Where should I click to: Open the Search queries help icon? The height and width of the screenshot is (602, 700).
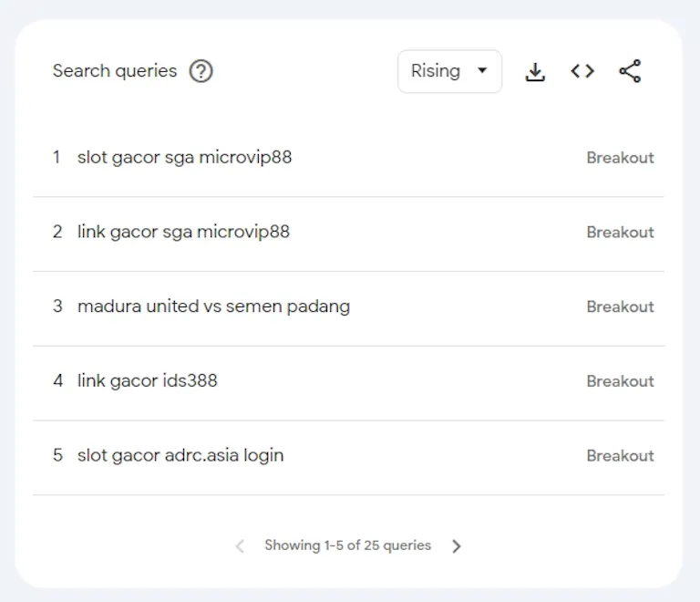[x=201, y=71]
